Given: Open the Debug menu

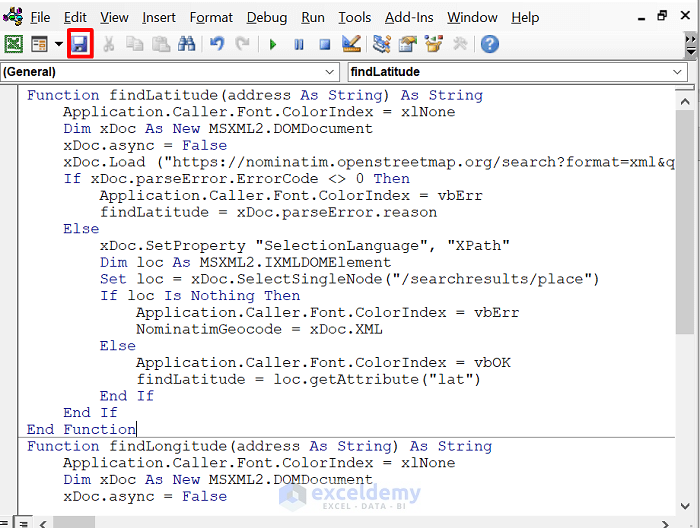Looking at the screenshot, I should (x=267, y=17).
